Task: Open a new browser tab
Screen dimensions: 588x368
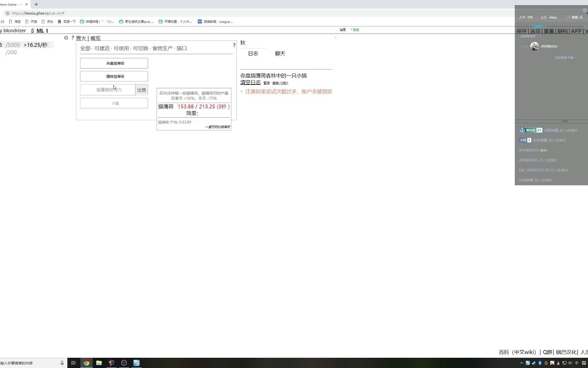Action: coord(36,4)
